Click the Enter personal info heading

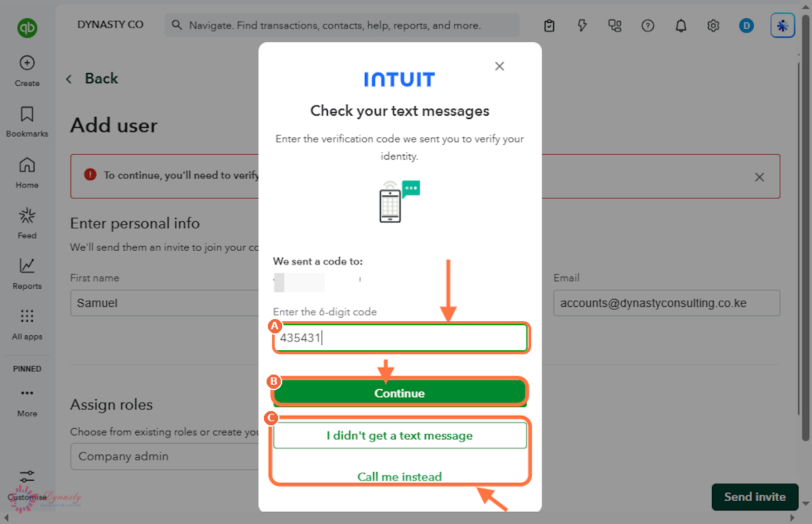tap(135, 223)
